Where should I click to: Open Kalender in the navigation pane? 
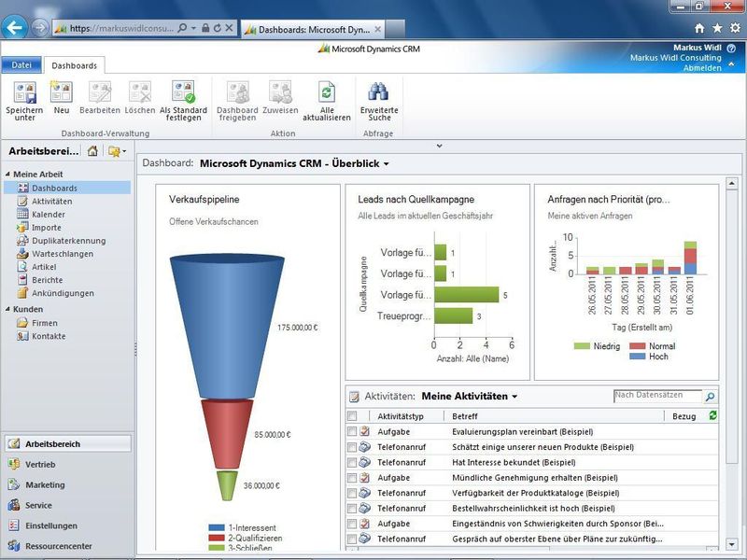tap(49, 215)
